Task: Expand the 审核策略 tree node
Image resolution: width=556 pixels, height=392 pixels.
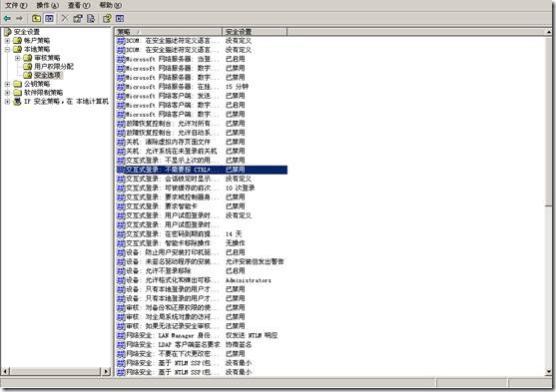Action: click(17, 58)
